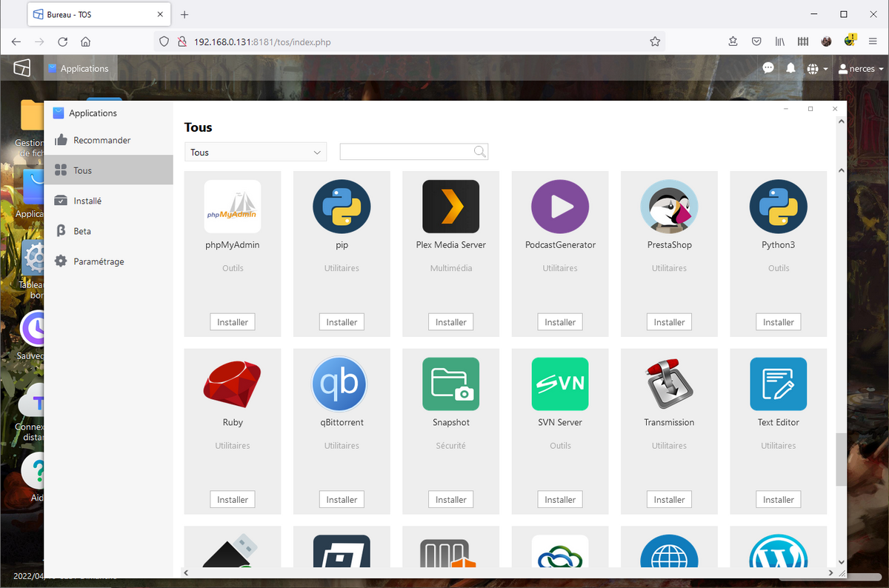Click the PodcastGenerator play icon
The width and height of the screenshot is (889, 588).
click(x=560, y=207)
